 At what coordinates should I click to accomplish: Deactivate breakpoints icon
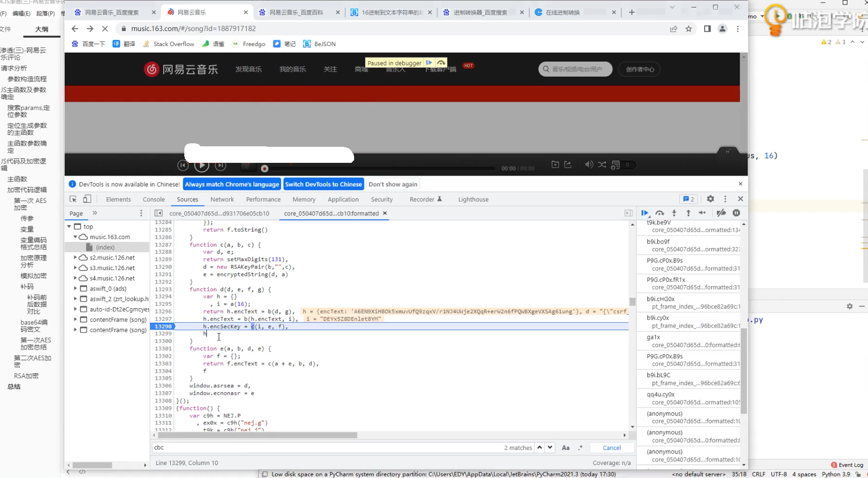tap(721, 213)
